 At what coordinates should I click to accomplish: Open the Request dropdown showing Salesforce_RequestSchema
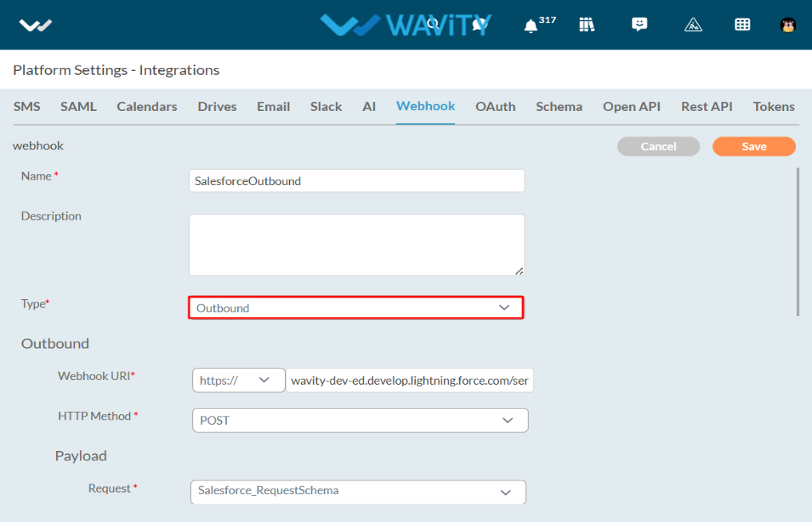[x=358, y=492]
